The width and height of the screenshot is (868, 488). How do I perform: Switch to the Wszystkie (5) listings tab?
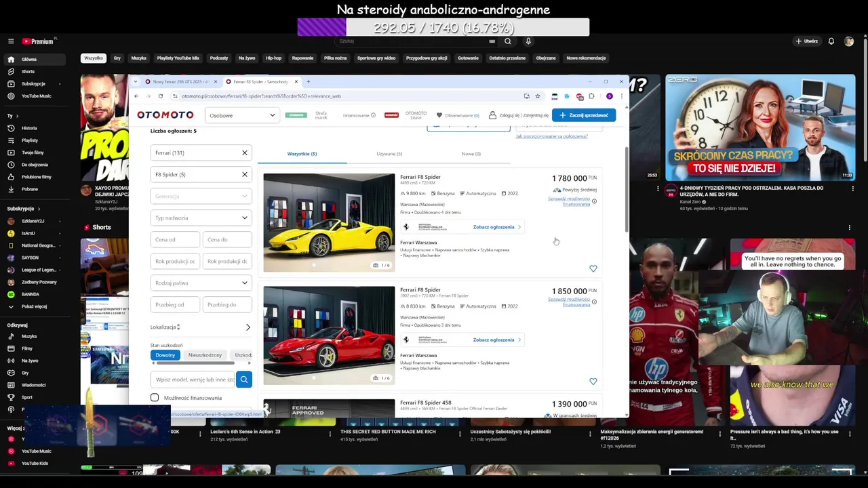point(302,154)
